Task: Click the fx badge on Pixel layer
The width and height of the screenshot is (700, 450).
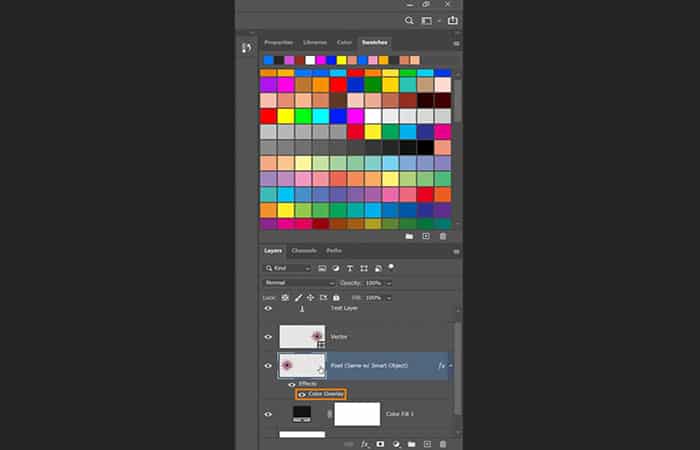Action: (442, 366)
